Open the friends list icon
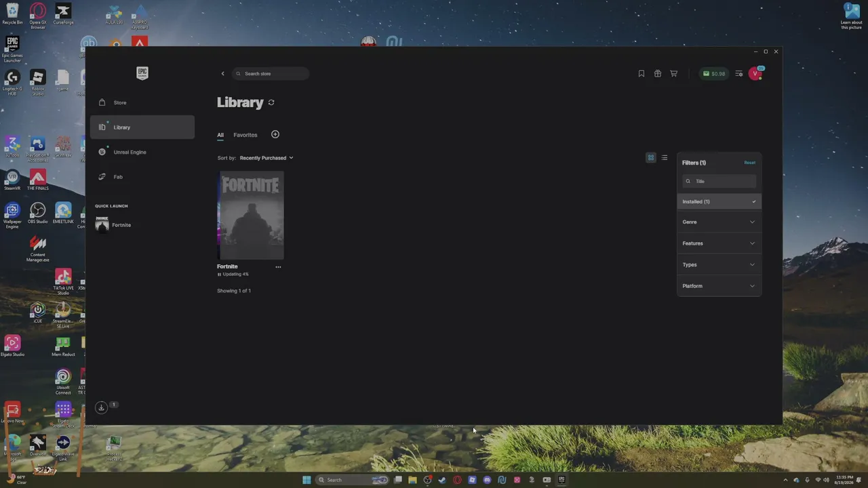This screenshot has height=488, width=868. click(x=739, y=74)
